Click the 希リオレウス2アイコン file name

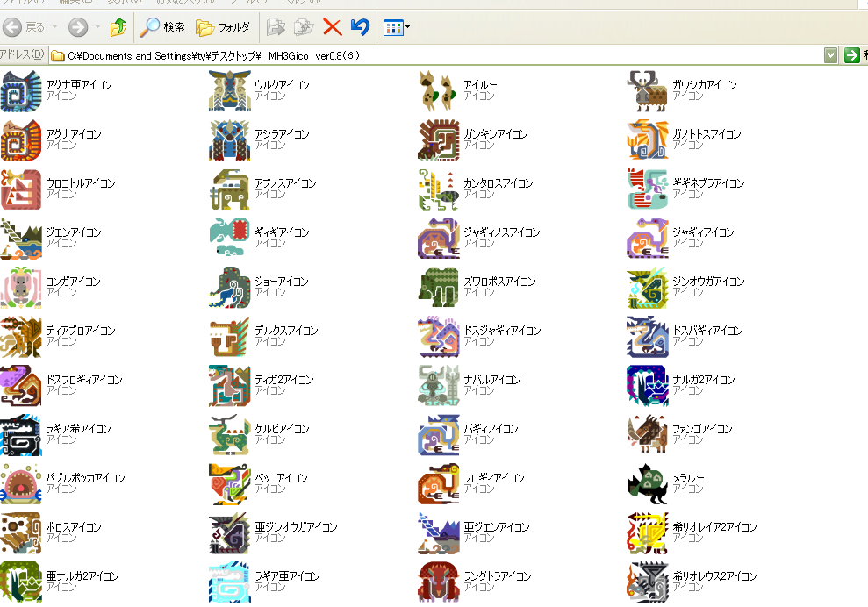[x=714, y=576]
